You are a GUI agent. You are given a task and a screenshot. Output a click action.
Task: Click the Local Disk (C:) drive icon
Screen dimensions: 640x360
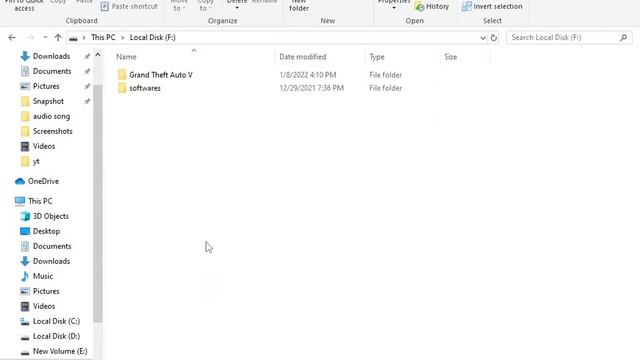[25, 322]
